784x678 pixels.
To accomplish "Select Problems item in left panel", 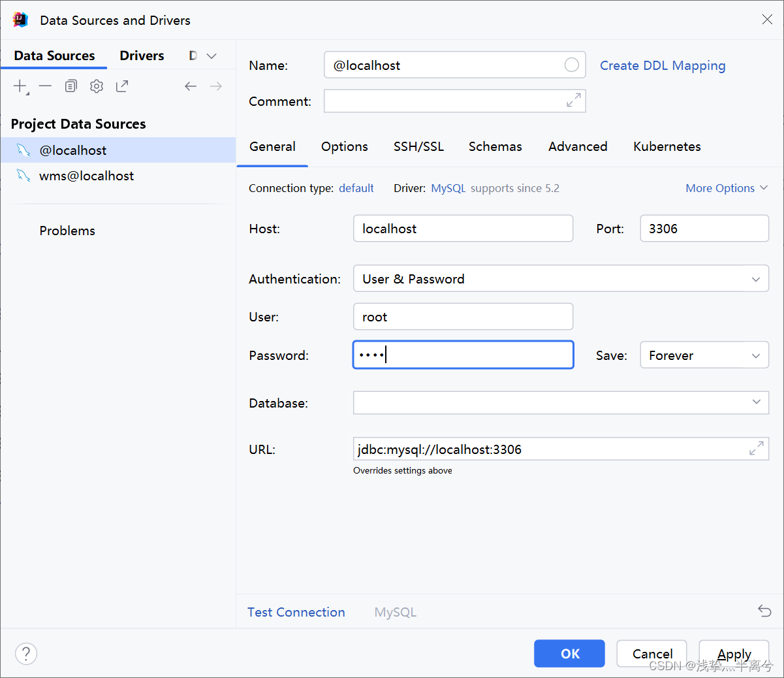I will tap(67, 231).
